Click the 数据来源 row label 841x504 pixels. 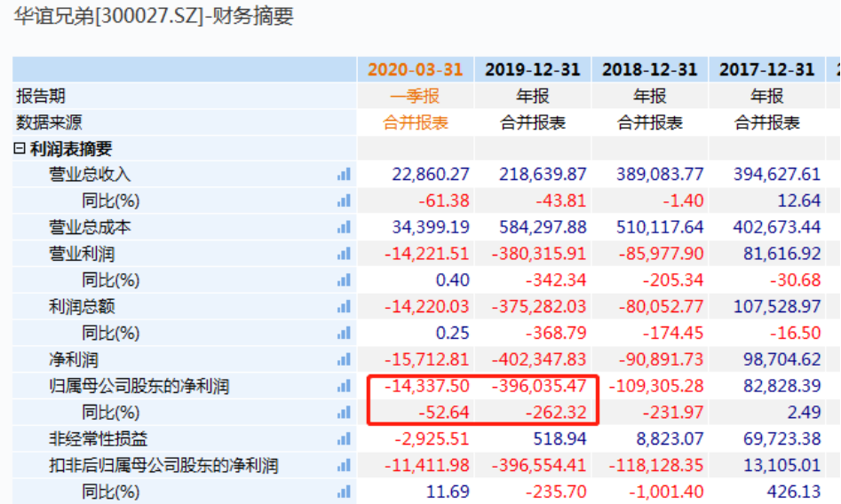coord(49,122)
